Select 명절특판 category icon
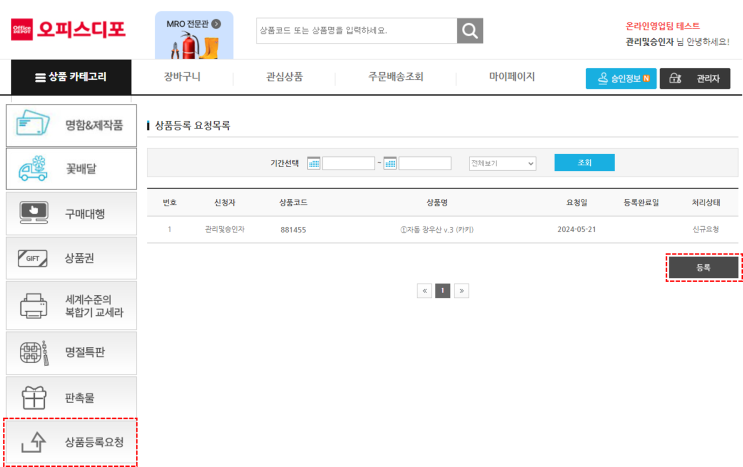 tap(34, 353)
